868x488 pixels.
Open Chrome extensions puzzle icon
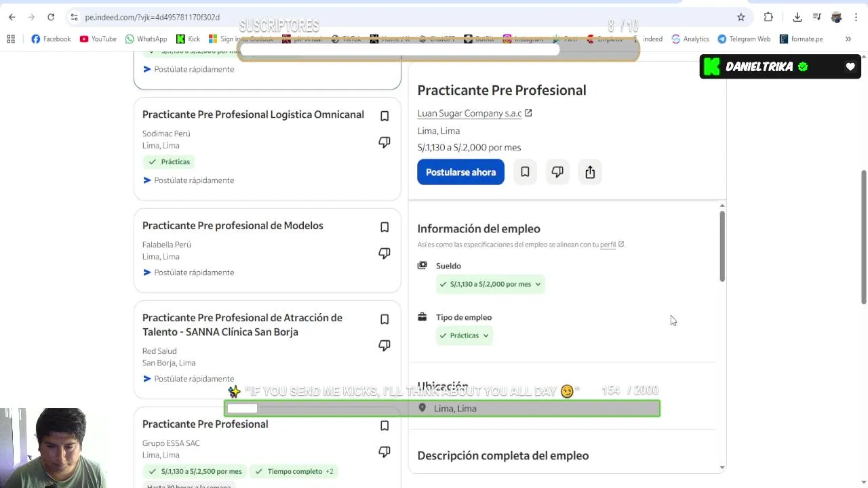(x=768, y=17)
